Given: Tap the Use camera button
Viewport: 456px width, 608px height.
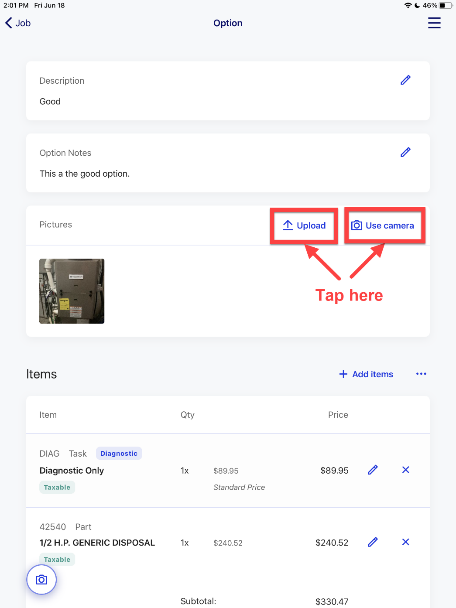Looking at the screenshot, I should [x=382, y=226].
